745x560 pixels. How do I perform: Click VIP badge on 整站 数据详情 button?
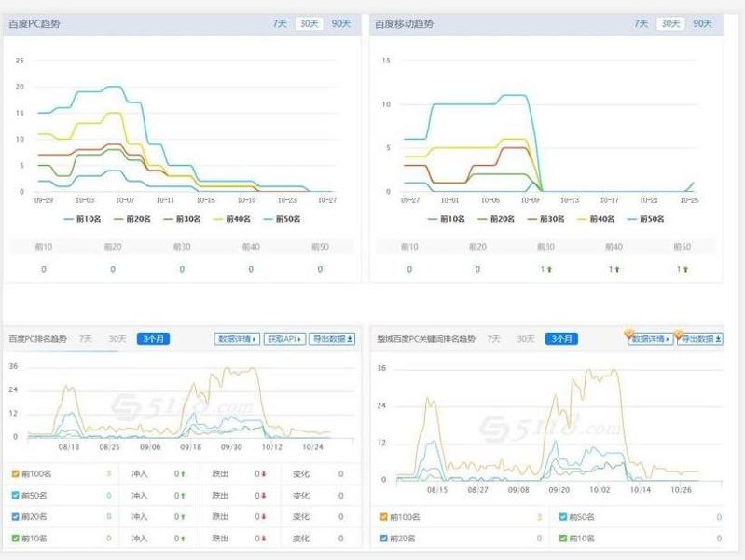coord(629,334)
